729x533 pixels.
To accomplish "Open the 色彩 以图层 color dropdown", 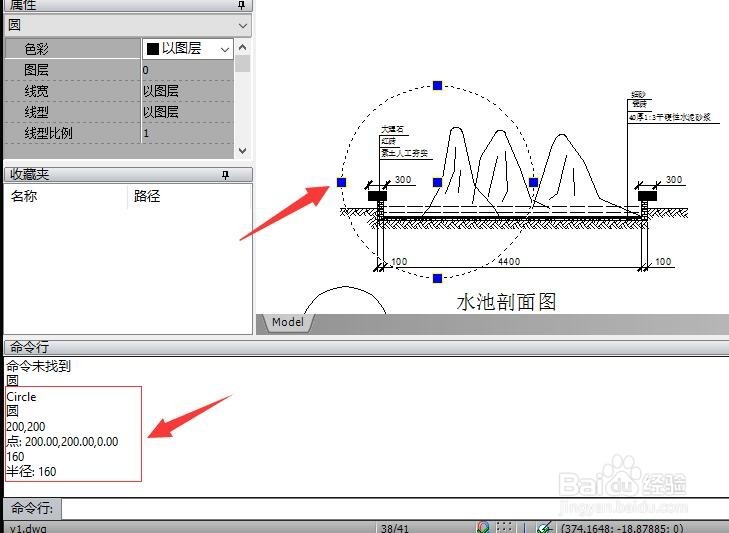I will (x=225, y=49).
